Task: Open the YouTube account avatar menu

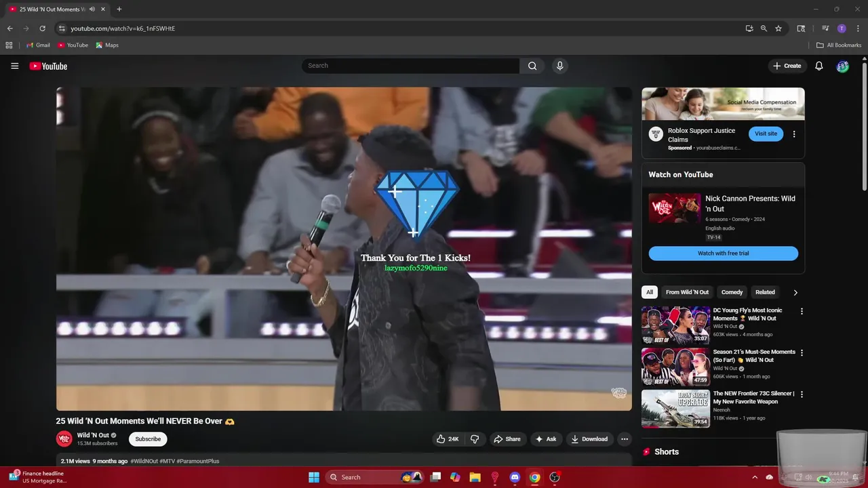Action: [x=842, y=66]
